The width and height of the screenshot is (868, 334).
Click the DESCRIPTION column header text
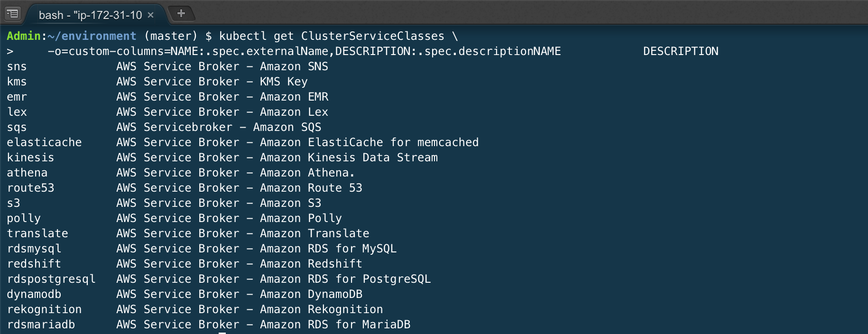[x=681, y=51]
